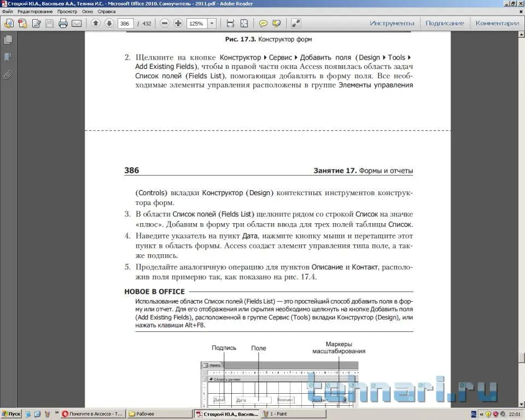Zoom in with the plus button
525x420 pixels.
click(x=178, y=23)
